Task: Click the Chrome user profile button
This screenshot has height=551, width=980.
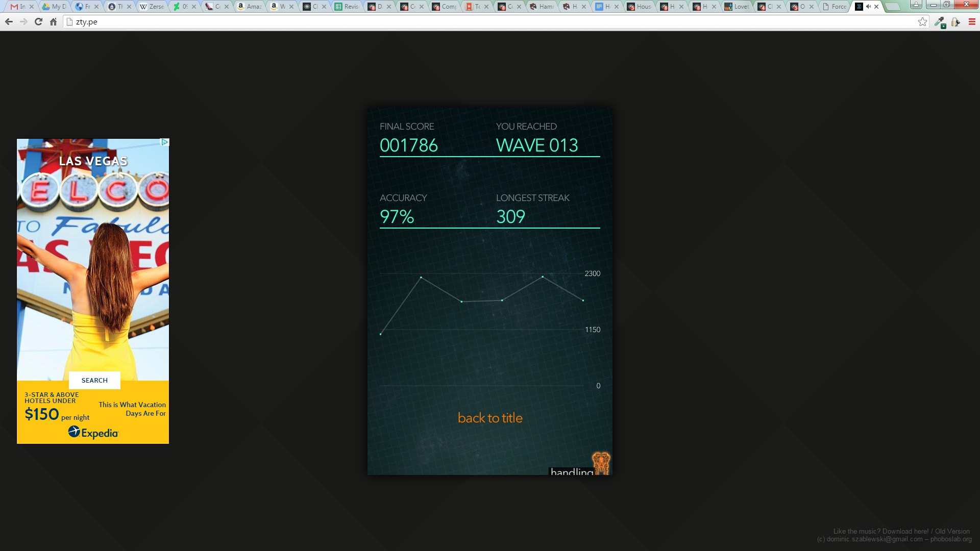Action: coord(916,5)
